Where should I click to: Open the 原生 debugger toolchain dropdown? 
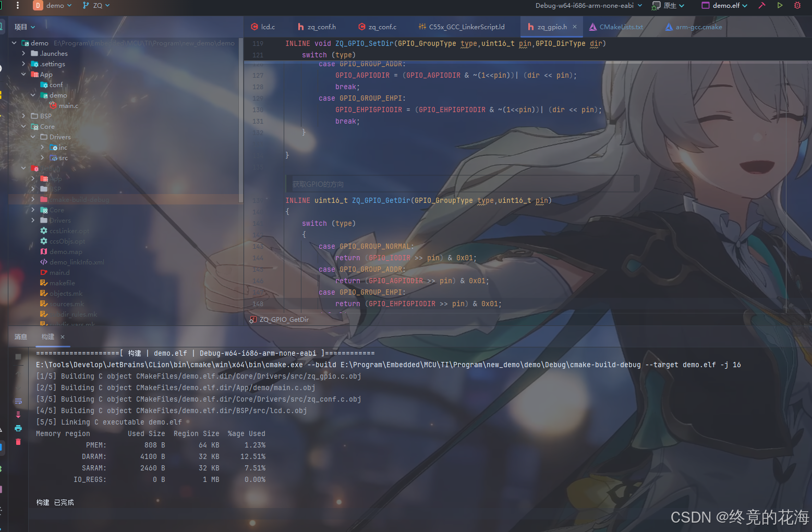click(668, 5)
